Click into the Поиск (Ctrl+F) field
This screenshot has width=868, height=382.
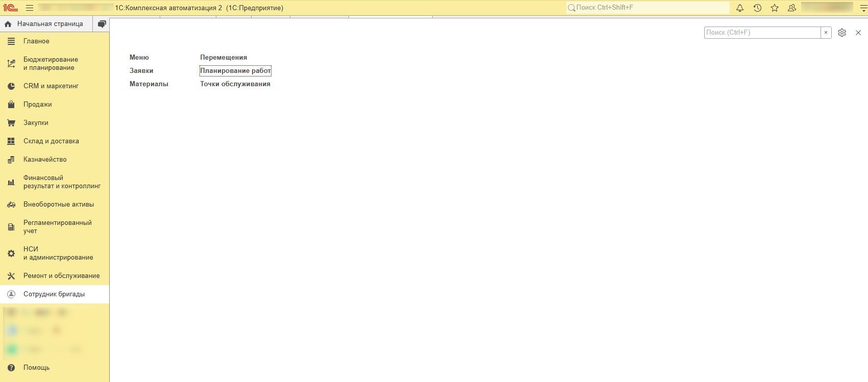762,33
